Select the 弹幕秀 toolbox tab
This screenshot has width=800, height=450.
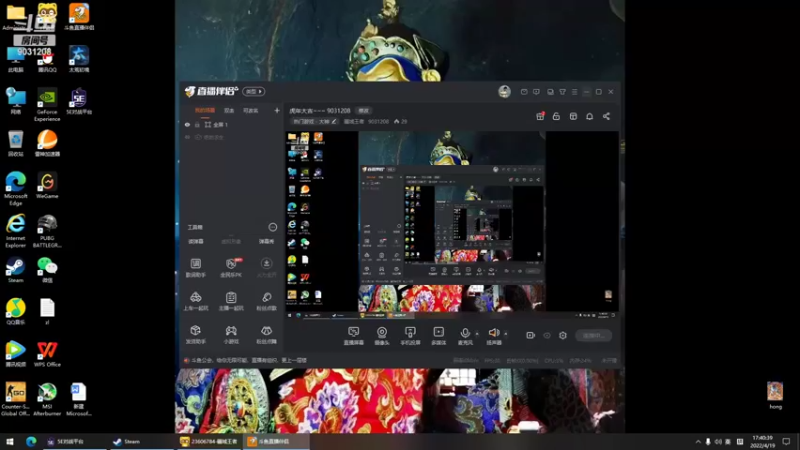coord(266,241)
